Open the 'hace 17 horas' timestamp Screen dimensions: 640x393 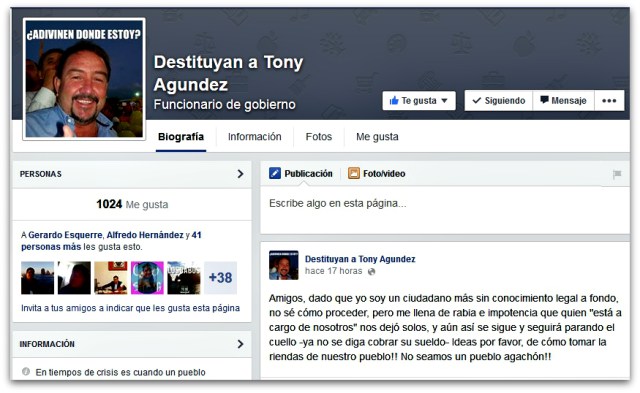pos(333,271)
